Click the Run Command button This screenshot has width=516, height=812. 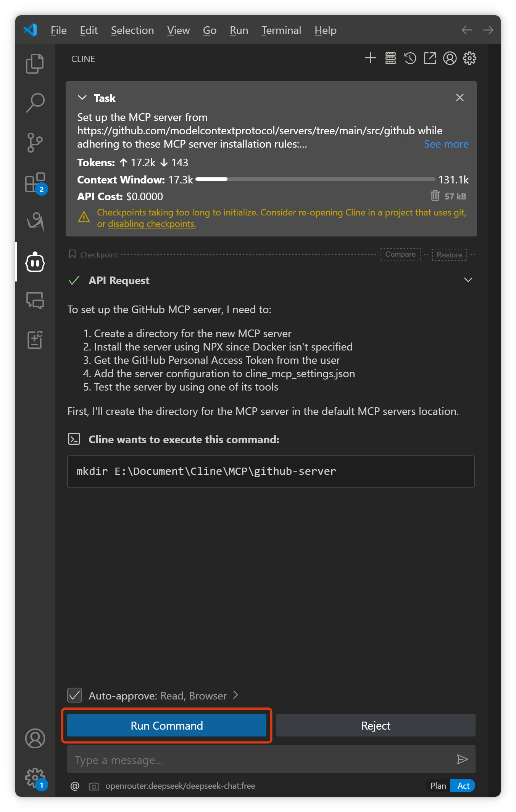(167, 725)
